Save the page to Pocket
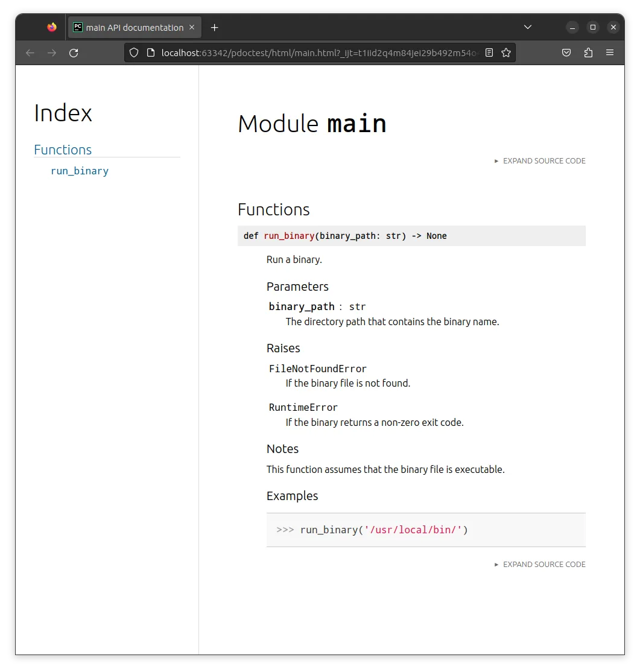The image size is (640, 672). pyautogui.click(x=566, y=52)
